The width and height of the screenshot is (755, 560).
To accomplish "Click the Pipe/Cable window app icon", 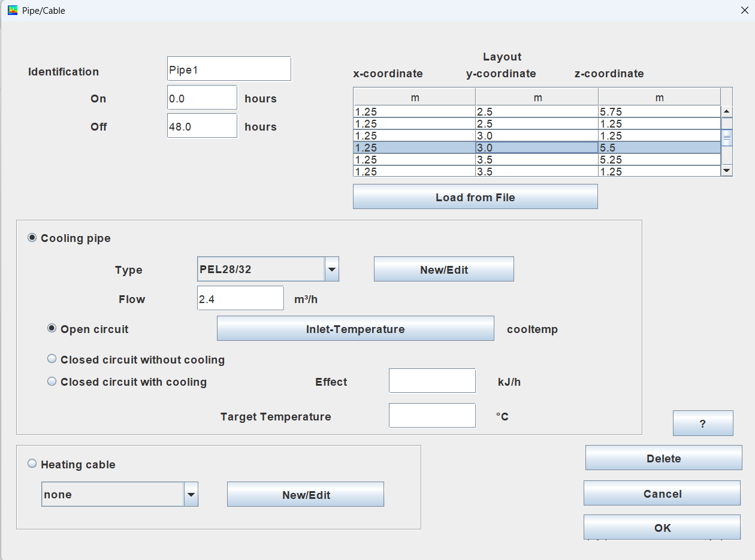I will click(x=13, y=10).
